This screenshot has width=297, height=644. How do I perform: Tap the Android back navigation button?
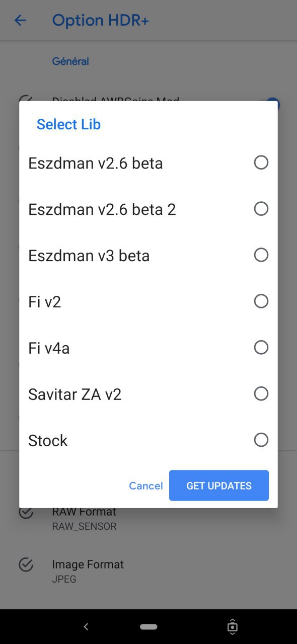tap(86, 627)
